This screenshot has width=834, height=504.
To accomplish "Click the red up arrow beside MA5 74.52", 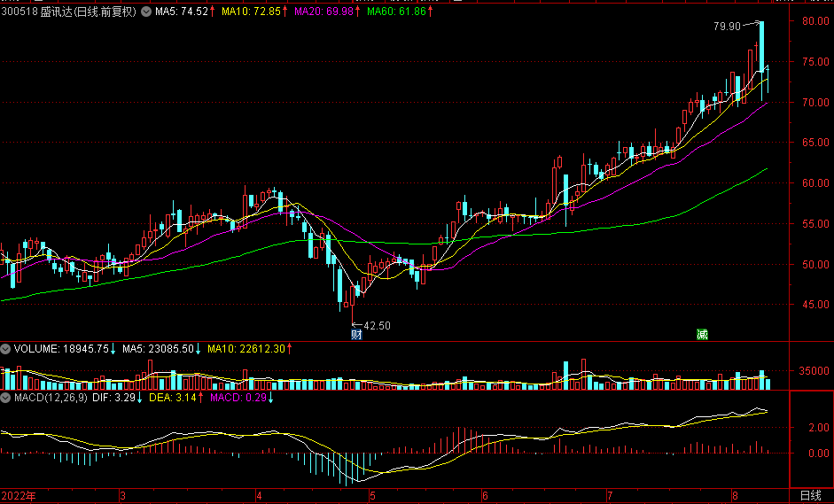I will (213, 12).
